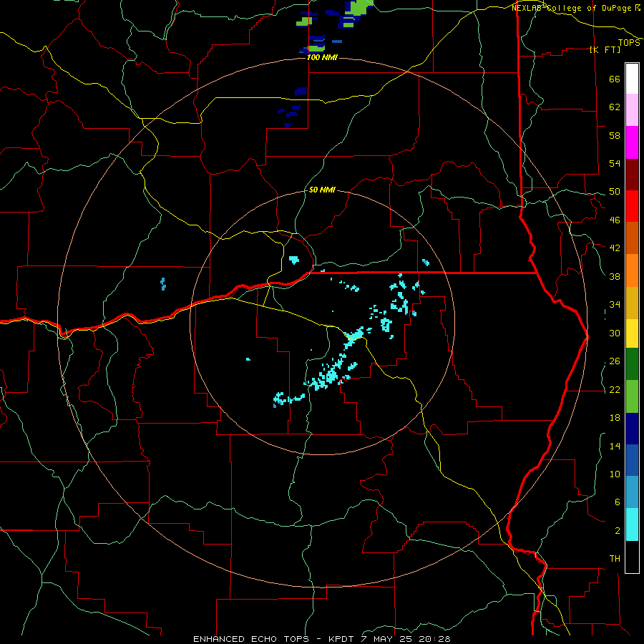Choose the navy blue legend swatch
This screenshot has width=644, height=644.
pyautogui.click(x=632, y=429)
